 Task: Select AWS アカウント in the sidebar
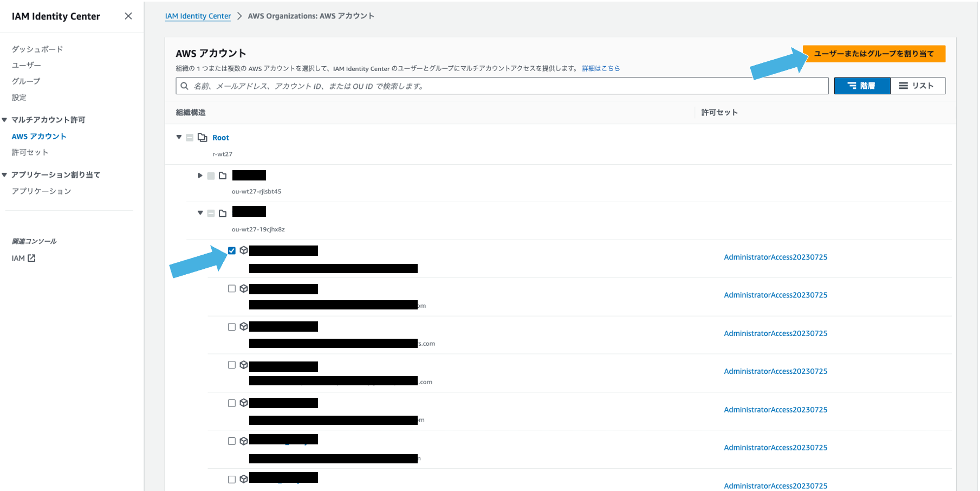[x=39, y=137]
